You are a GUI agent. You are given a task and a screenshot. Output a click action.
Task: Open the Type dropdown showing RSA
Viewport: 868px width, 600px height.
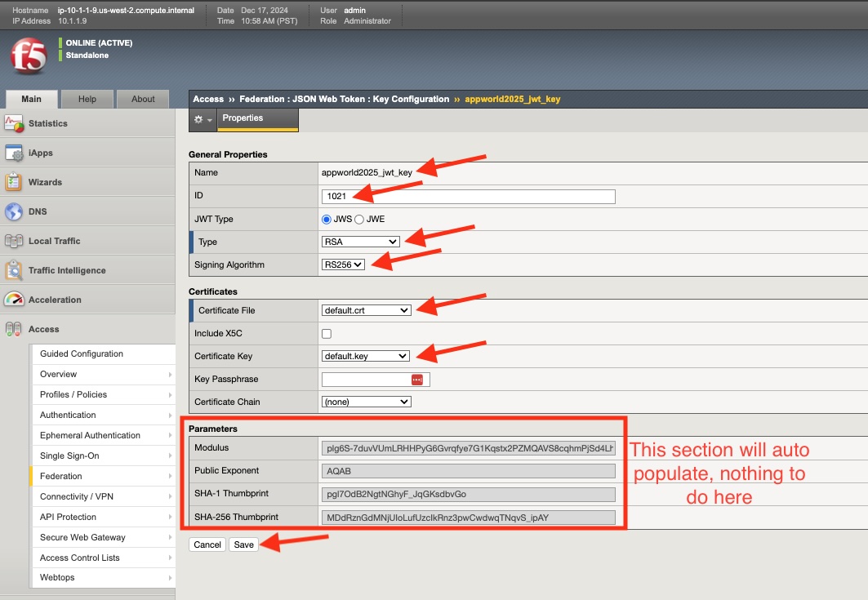coord(360,242)
